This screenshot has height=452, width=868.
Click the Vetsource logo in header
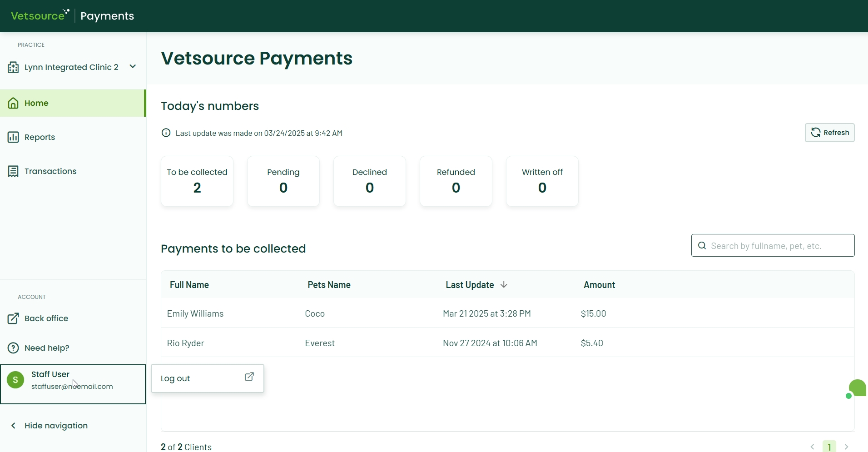tap(40, 15)
